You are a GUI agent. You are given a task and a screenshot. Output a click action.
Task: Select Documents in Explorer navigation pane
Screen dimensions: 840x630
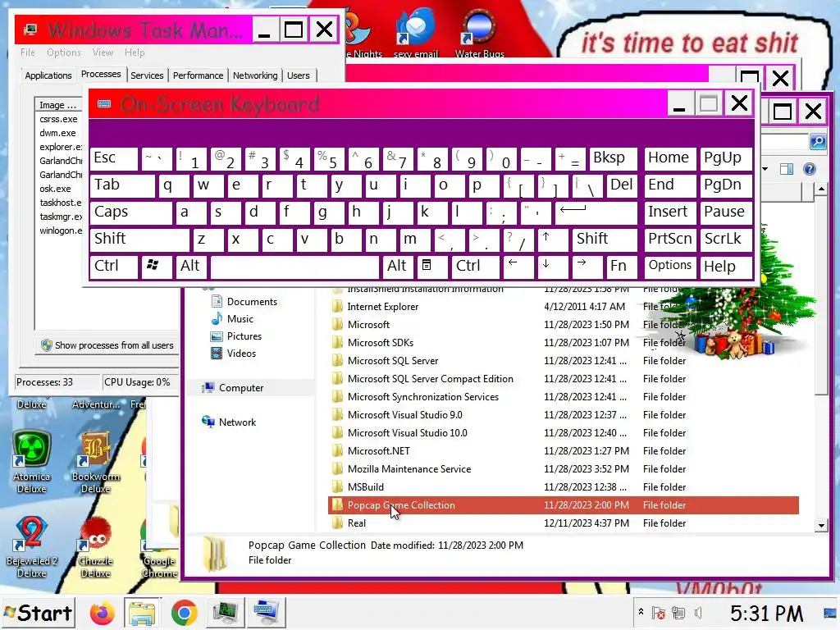244,302
